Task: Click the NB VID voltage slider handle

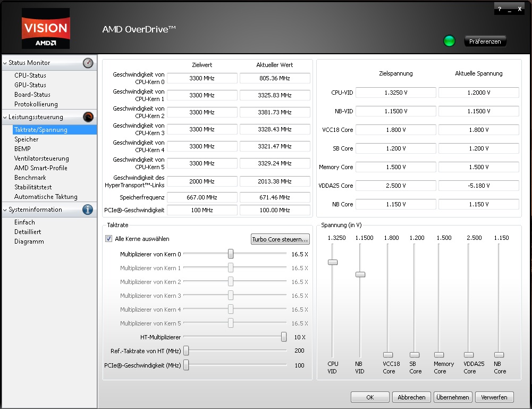Action: [x=360, y=274]
